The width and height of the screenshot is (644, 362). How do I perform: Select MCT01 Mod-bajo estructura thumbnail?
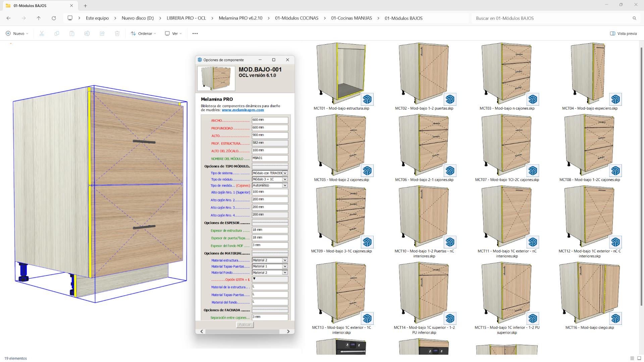pos(341,74)
